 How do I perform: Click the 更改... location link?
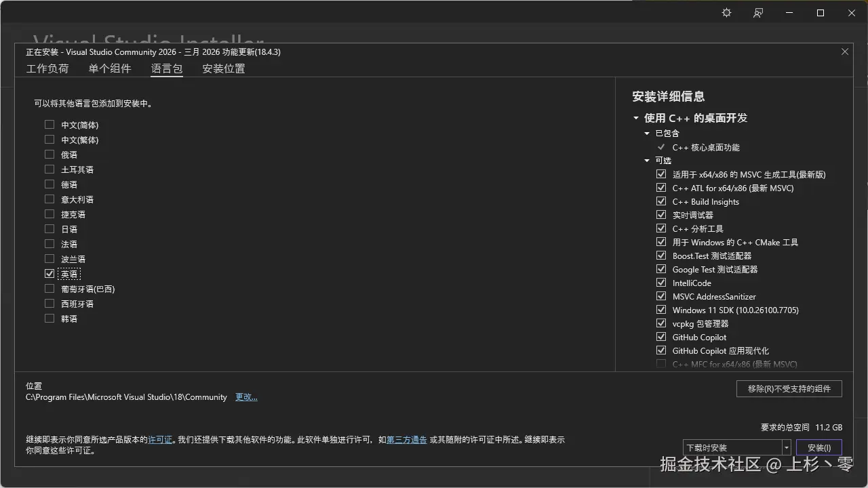pyautogui.click(x=246, y=397)
